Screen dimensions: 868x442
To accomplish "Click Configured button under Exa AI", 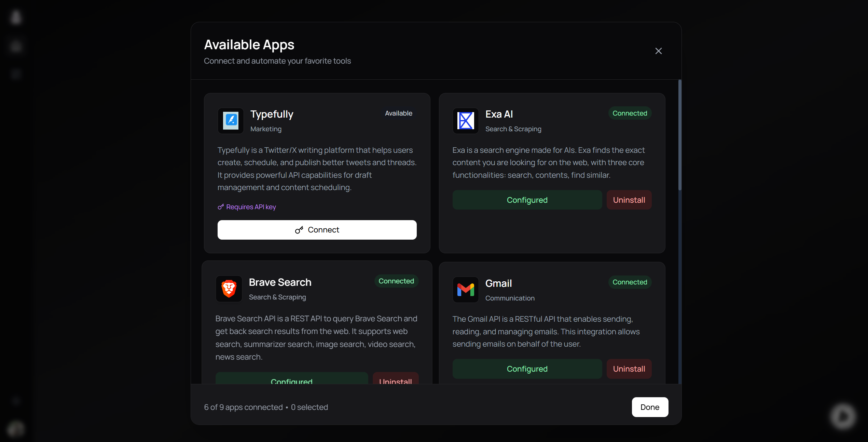I will 527,200.
